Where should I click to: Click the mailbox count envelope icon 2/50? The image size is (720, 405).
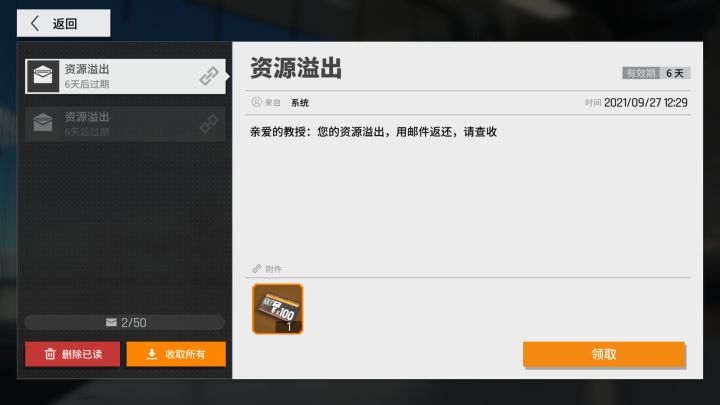click(x=111, y=322)
